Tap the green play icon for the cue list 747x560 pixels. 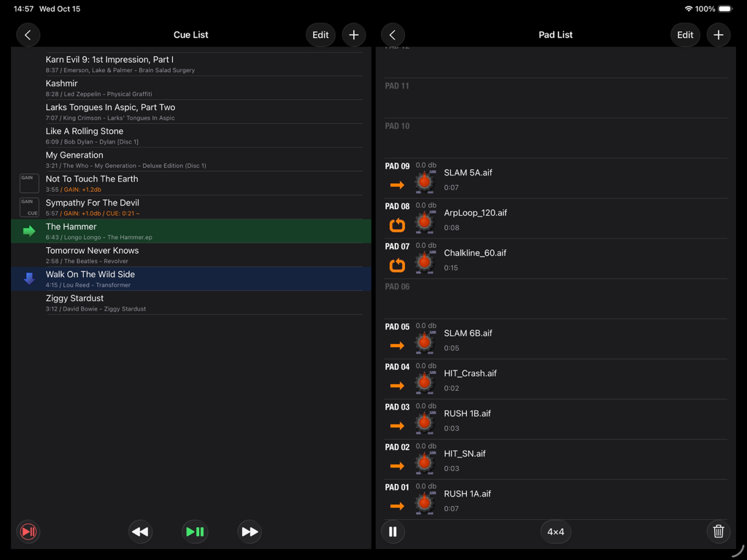coord(195,532)
